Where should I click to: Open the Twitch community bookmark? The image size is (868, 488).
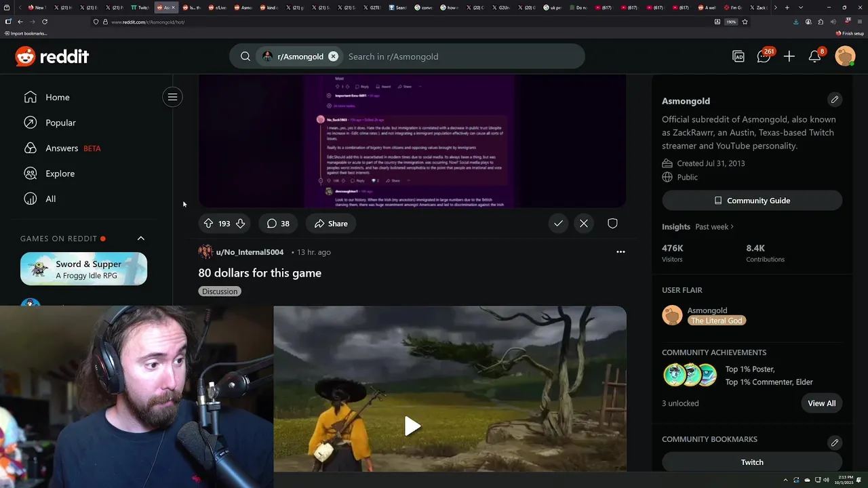click(752, 462)
